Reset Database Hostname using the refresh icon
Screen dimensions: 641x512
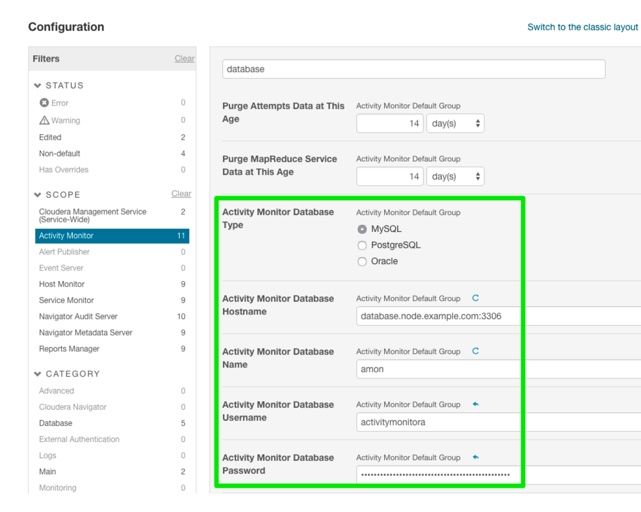[475, 298]
